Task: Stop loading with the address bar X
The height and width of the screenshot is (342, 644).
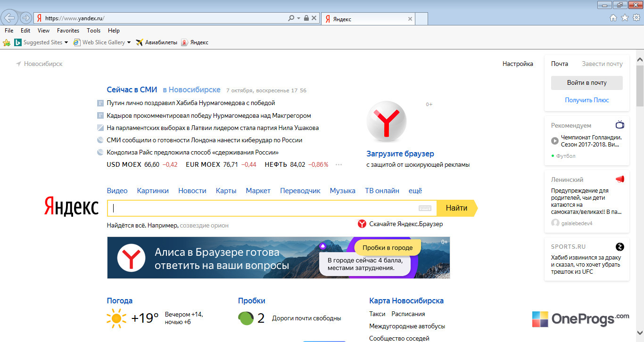Action: (x=314, y=18)
